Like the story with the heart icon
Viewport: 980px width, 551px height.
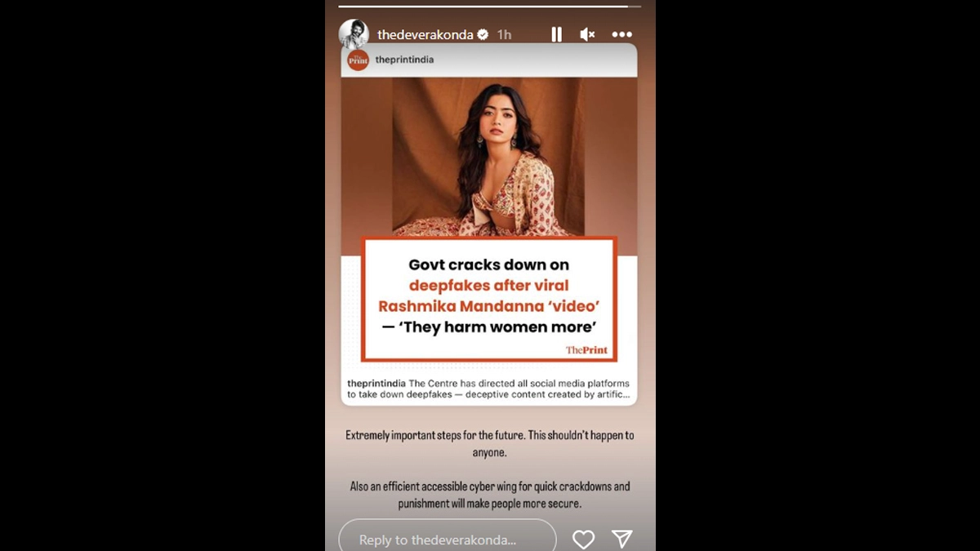click(583, 539)
